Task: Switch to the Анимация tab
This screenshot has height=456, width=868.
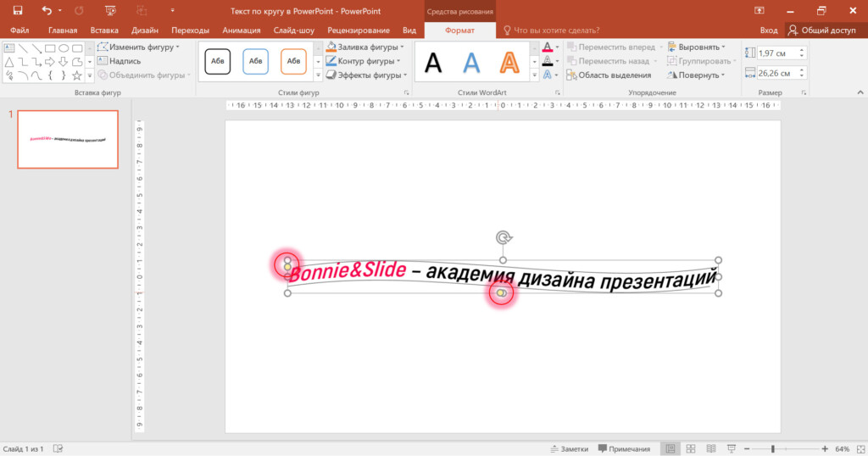Action: coord(242,31)
